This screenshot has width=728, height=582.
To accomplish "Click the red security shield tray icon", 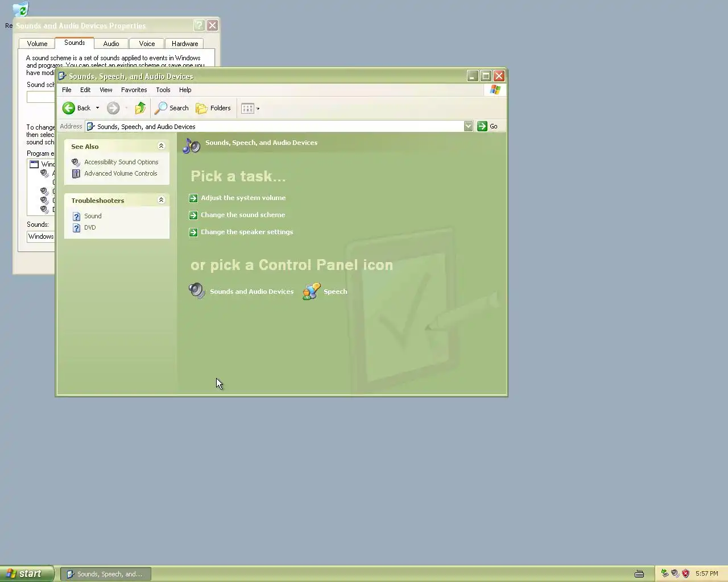I will point(685,573).
